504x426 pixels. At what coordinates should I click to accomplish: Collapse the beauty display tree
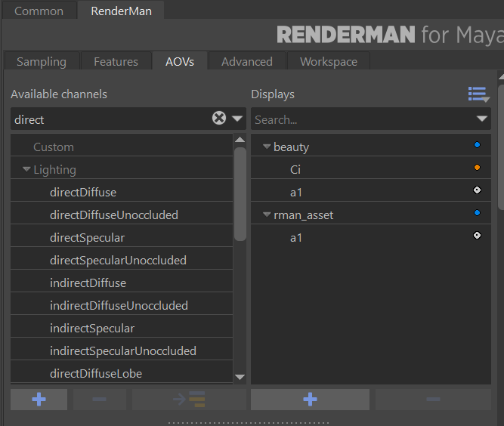click(267, 147)
